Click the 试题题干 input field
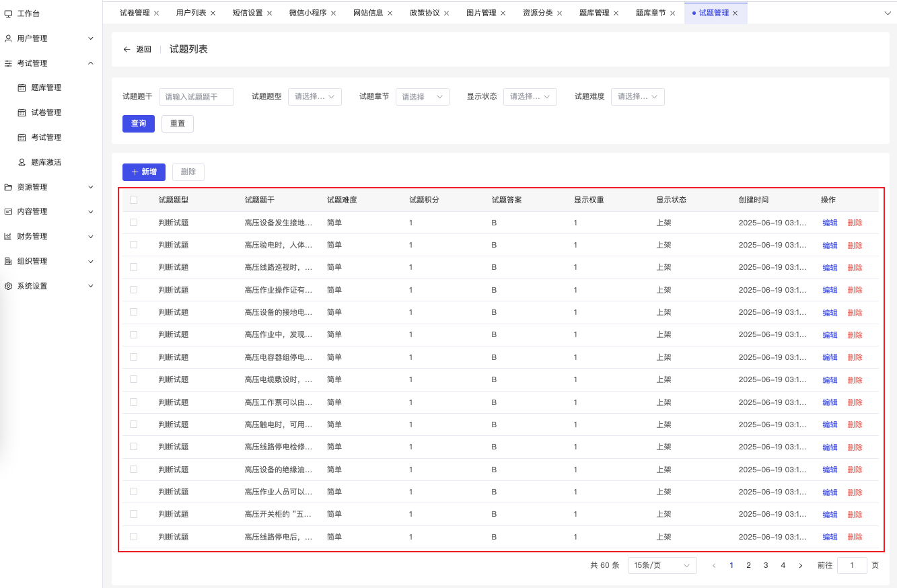Screen dimensions: 897x588 click(x=196, y=96)
